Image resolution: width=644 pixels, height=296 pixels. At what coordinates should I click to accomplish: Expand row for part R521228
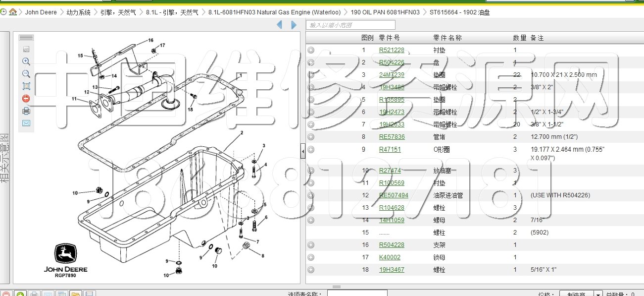[x=311, y=50]
